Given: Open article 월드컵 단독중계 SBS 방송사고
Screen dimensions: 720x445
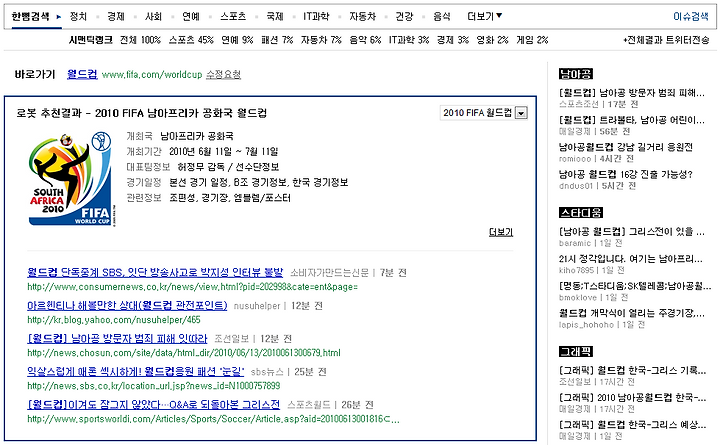Looking at the screenshot, I should 155,272.
